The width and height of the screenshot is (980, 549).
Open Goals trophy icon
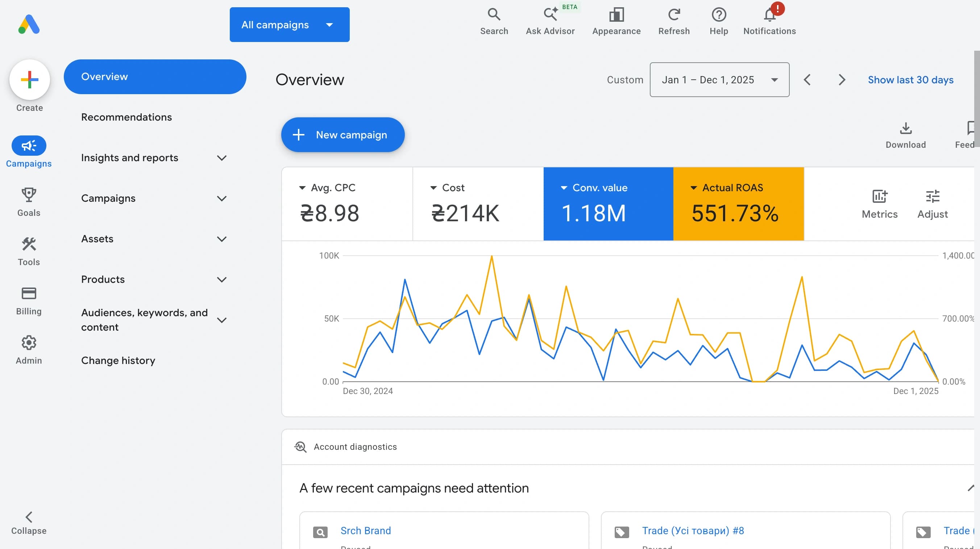29,195
